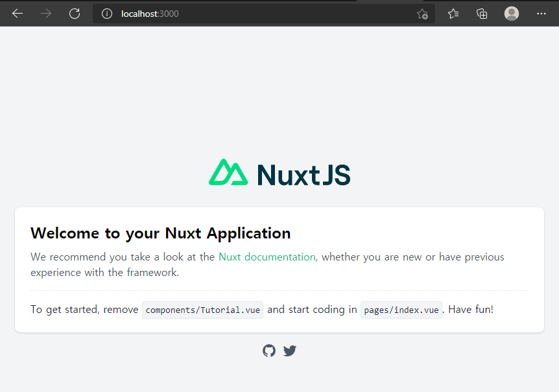The image size is (559, 392).
Task: Click the green Nuxt mountain logo
Action: 228,172
